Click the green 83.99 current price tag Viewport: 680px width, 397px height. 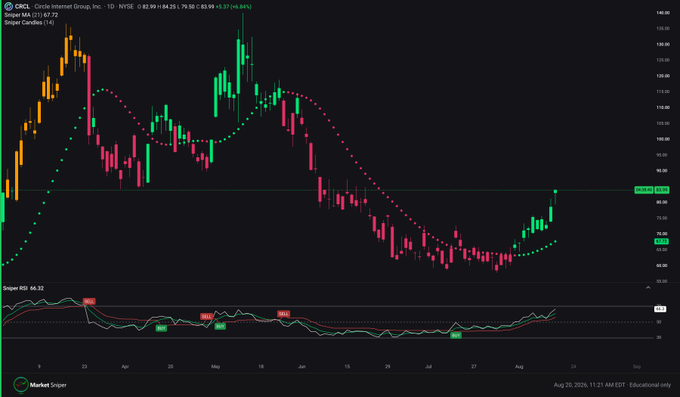(662, 190)
